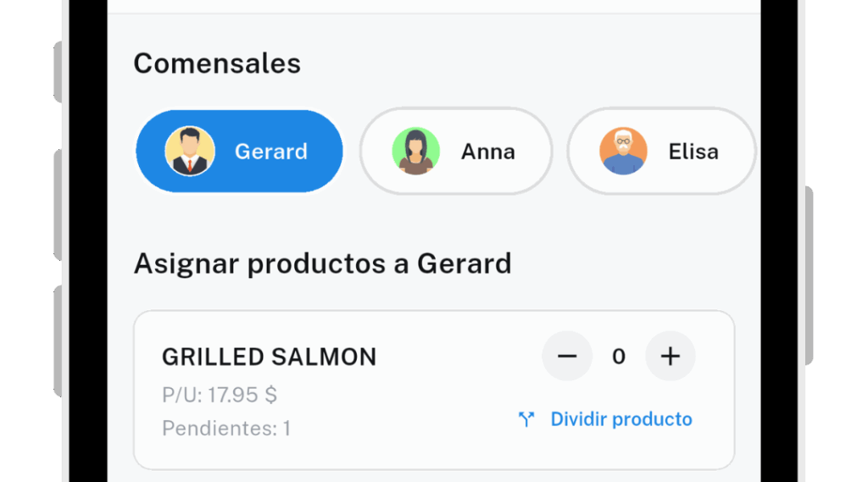Select the Elisa diner chip
The width and height of the screenshot is (868, 482).
pos(661,151)
